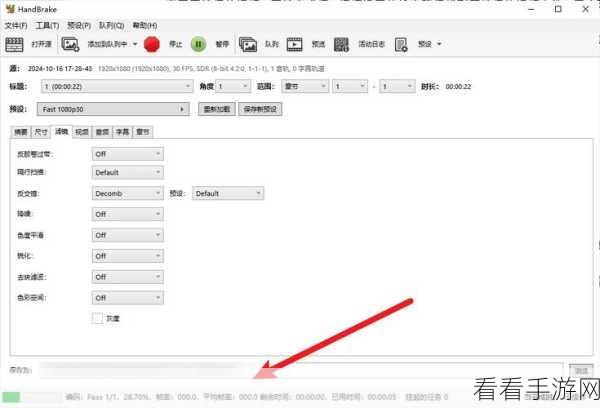Open the Help (H) menu
The width and height of the screenshot is (600, 408).
point(145,26)
